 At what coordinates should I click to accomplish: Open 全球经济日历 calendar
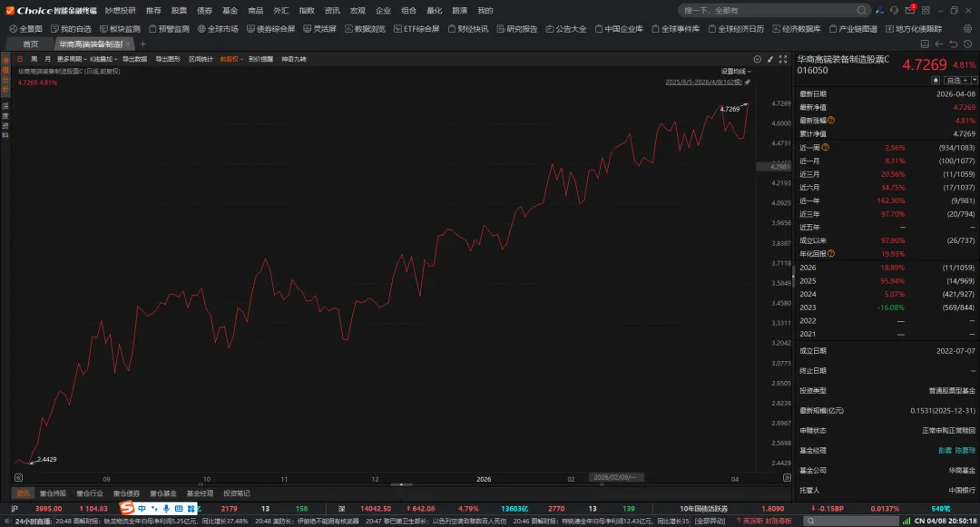(x=736, y=29)
